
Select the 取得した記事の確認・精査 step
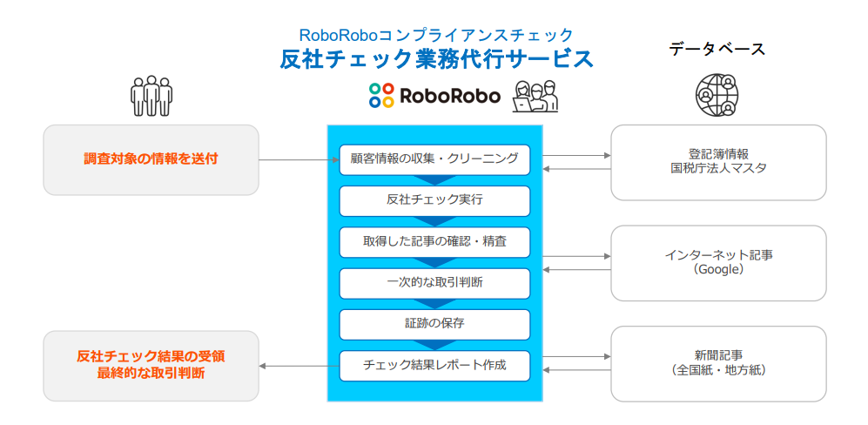tap(434, 241)
